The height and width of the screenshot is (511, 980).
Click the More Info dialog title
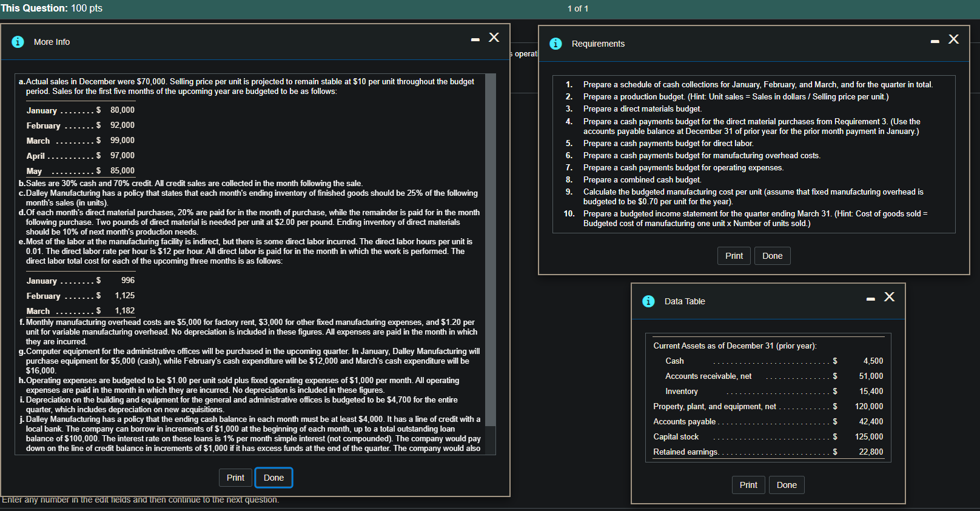tap(52, 42)
